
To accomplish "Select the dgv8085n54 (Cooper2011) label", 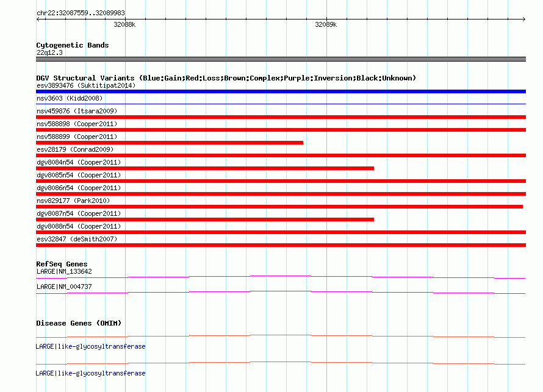I will coord(79,175).
